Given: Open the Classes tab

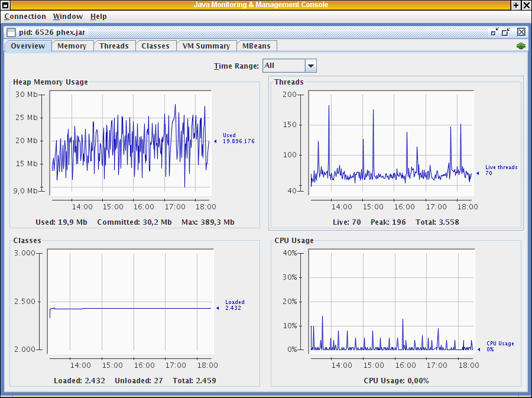Looking at the screenshot, I should click(155, 46).
